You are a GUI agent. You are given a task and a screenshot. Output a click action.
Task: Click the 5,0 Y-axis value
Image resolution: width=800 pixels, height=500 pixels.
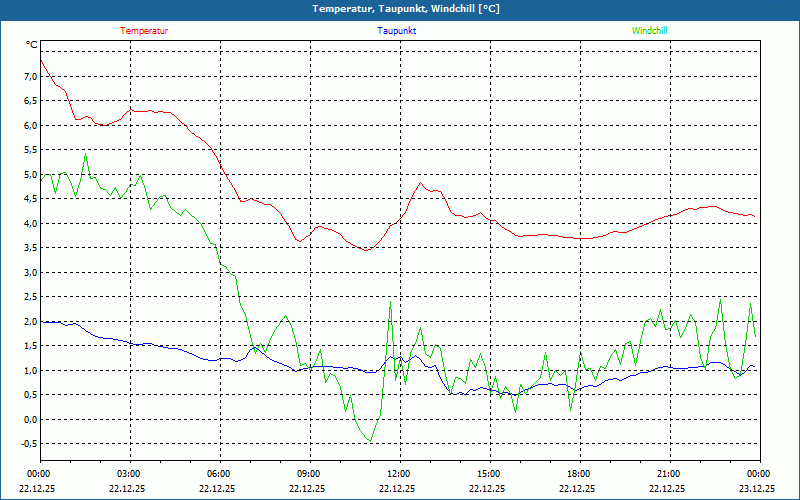[x=31, y=174]
